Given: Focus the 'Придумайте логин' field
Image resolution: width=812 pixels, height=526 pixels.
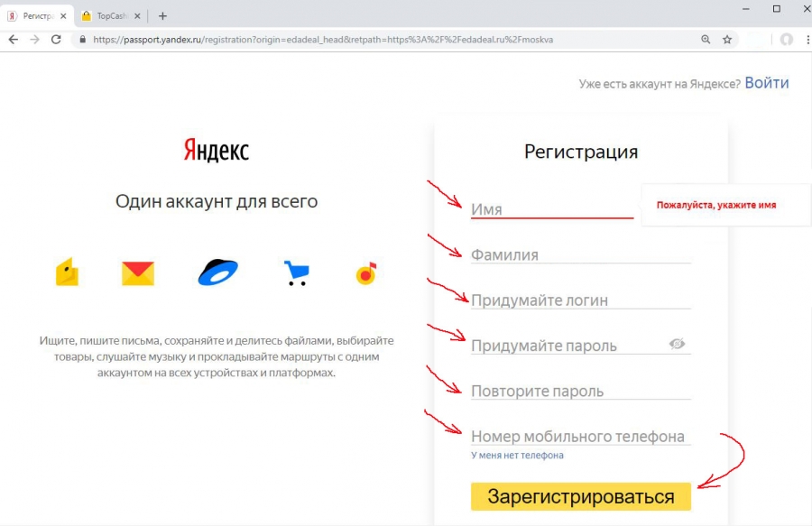Looking at the screenshot, I should (581, 300).
